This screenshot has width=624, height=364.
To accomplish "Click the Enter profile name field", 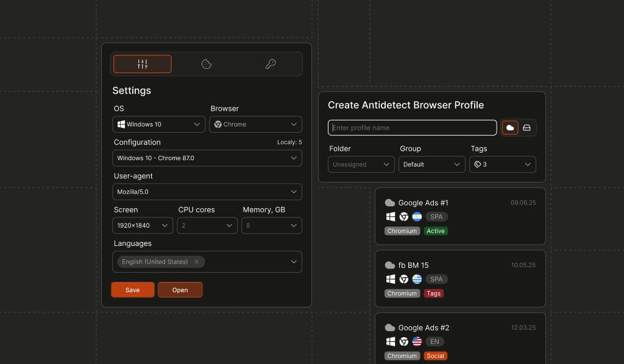I will point(412,128).
